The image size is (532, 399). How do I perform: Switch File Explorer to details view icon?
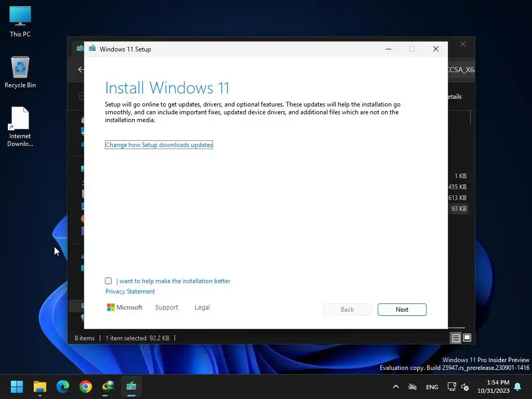(x=456, y=338)
